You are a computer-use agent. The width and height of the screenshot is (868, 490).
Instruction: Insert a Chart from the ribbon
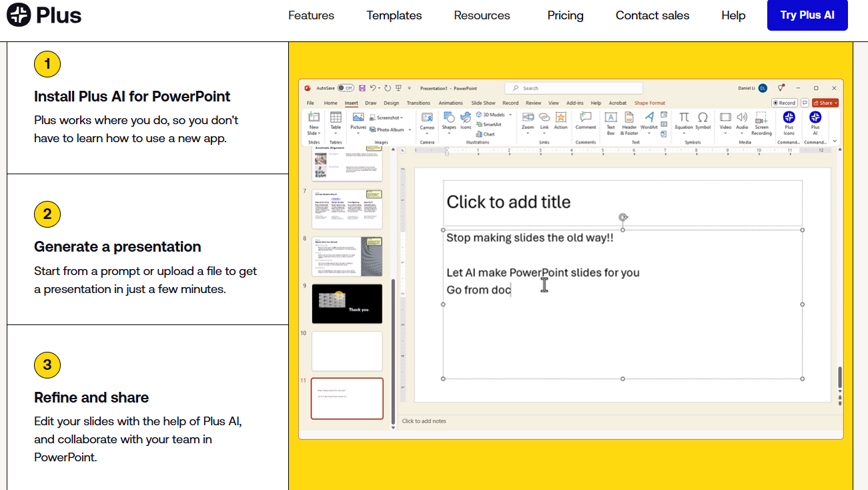[x=486, y=134]
